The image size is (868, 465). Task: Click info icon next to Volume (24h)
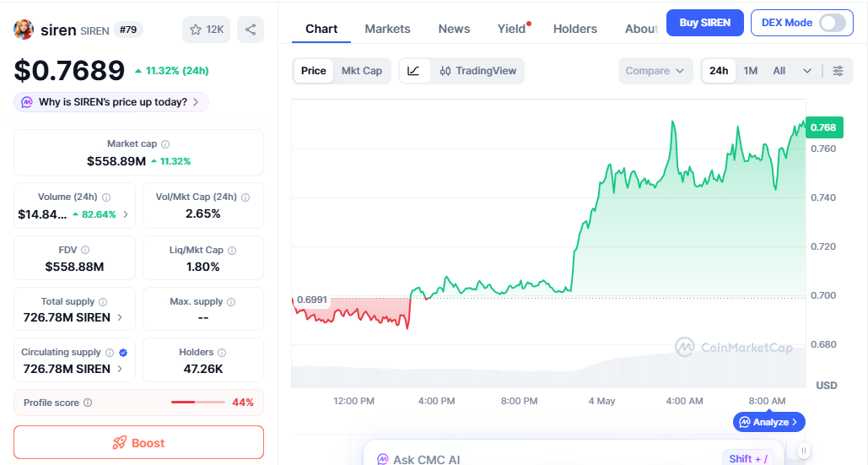[x=106, y=197]
